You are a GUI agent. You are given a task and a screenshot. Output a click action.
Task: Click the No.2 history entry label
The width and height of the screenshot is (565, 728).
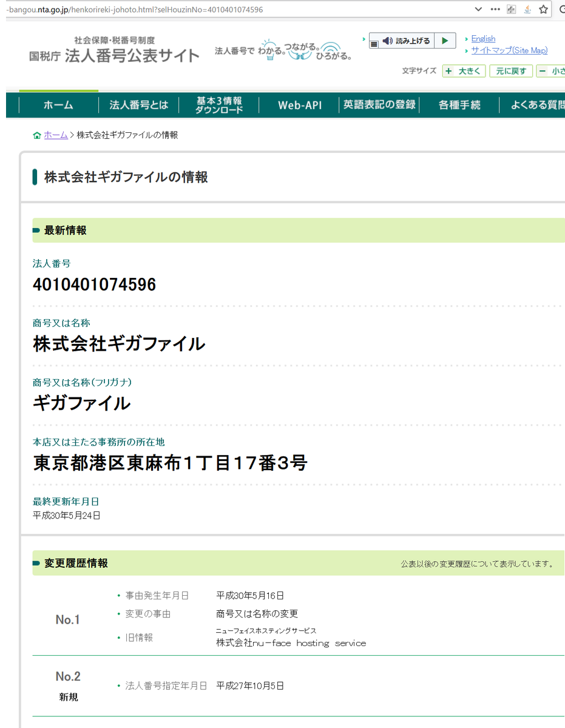(68, 676)
